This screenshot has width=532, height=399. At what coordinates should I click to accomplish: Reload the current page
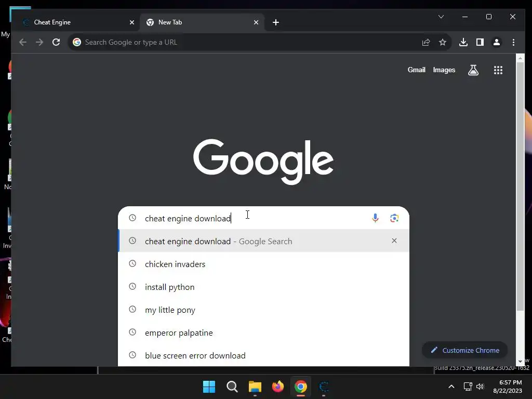click(56, 42)
